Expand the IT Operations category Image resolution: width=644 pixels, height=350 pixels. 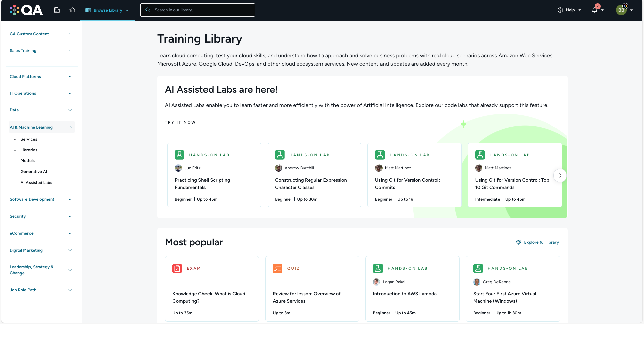tap(41, 93)
